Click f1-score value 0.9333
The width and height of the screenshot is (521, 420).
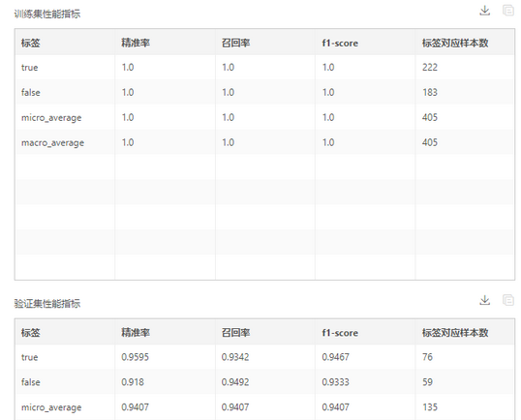tap(336, 382)
